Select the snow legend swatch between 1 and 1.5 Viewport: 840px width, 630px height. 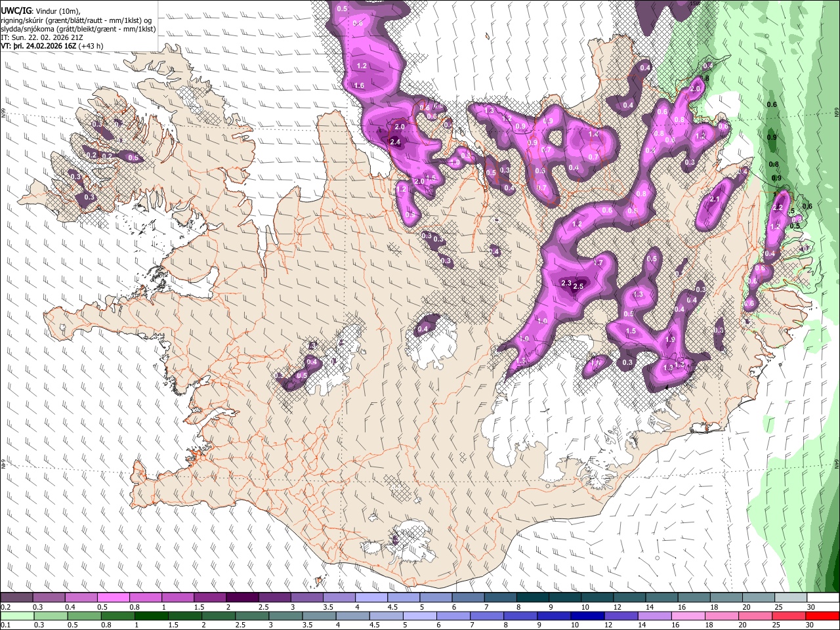[177, 598]
